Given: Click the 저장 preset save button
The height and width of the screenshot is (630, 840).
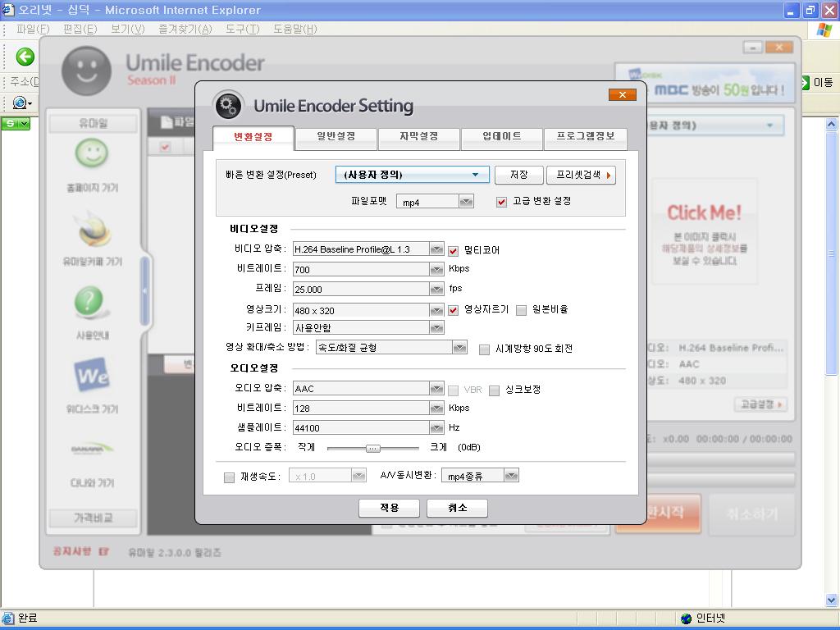Looking at the screenshot, I should pos(519,175).
